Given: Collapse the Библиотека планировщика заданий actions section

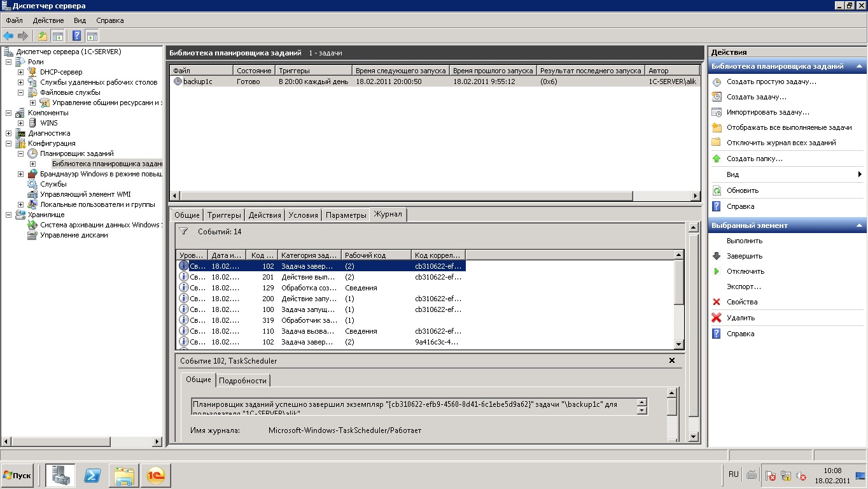Looking at the screenshot, I should (x=860, y=66).
